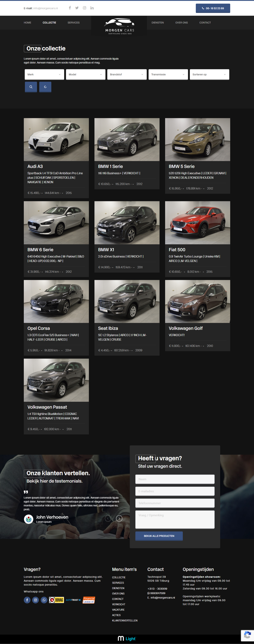Viewport: 254px width, 644px height.
Task: Click the Vacature footer link
Action: 118,610
